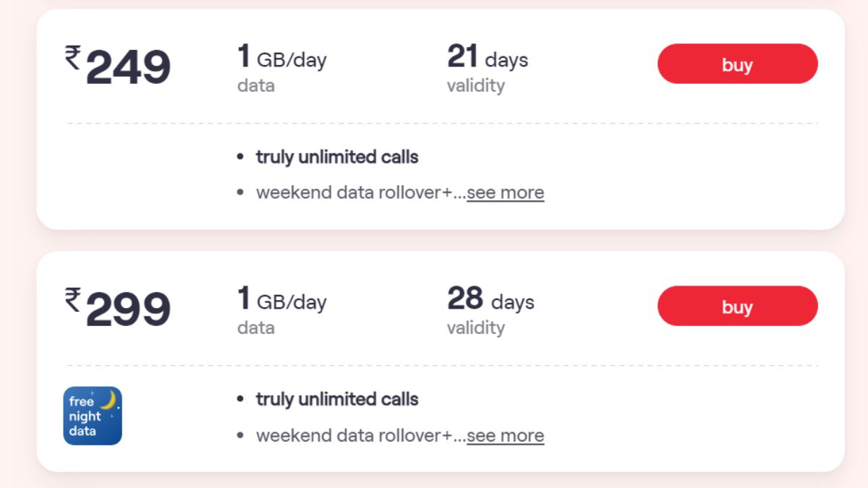Click the free night data icon
This screenshot has width=868, height=488.
pyautogui.click(x=93, y=416)
